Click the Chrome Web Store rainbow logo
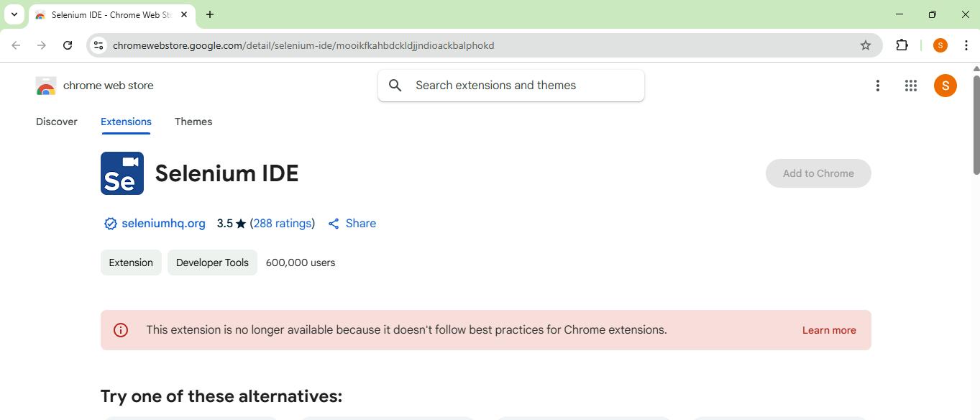 point(46,86)
